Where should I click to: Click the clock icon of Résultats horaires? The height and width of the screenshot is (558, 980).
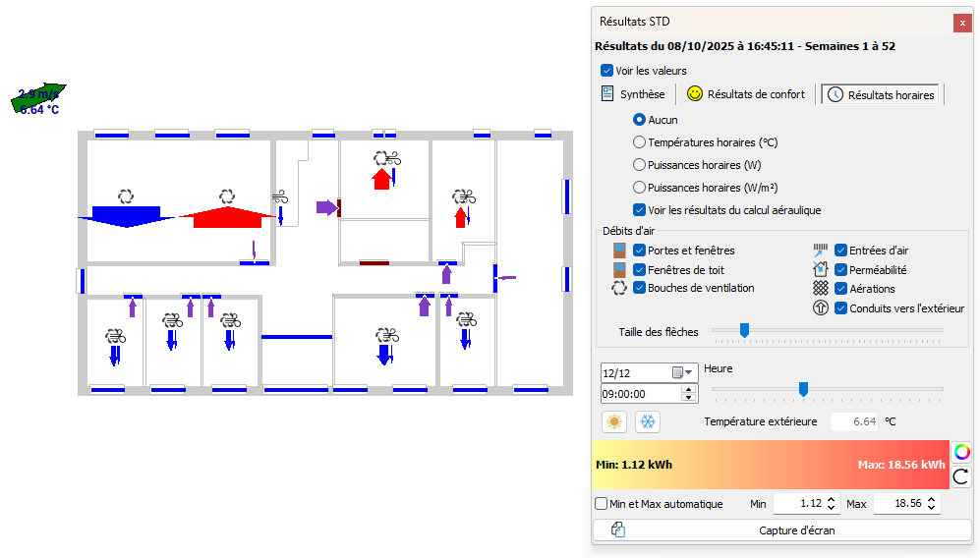[835, 95]
